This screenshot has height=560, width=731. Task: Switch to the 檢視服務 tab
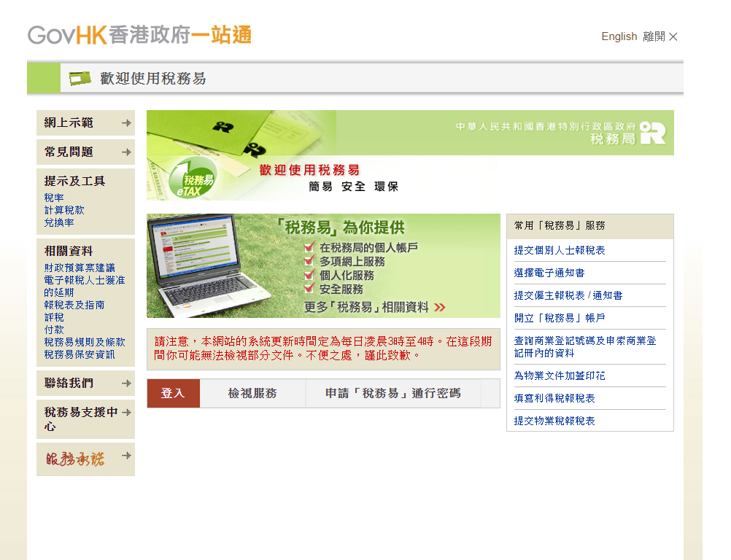(x=252, y=394)
